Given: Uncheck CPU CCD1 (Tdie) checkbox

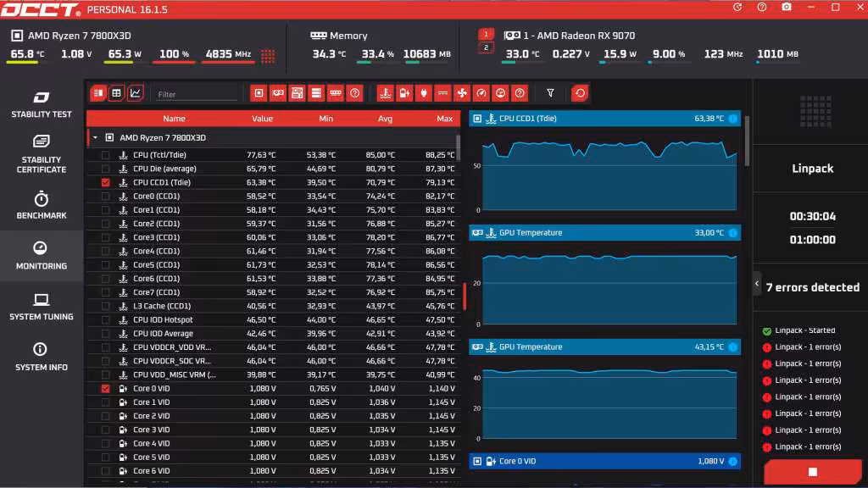Looking at the screenshot, I should tap(105, 182).
